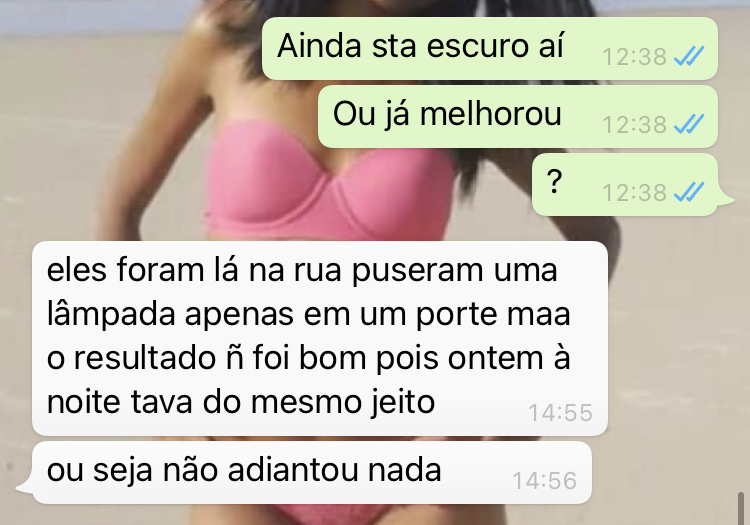Click blue double-check ticks on '?' message
Screen dimensions: 750x525
point(688,192)
